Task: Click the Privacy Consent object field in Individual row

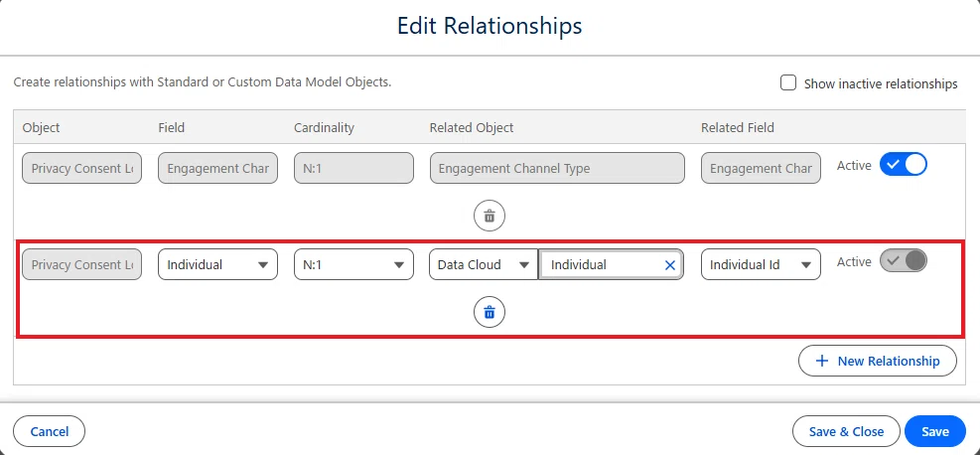Action: [81, 264]
